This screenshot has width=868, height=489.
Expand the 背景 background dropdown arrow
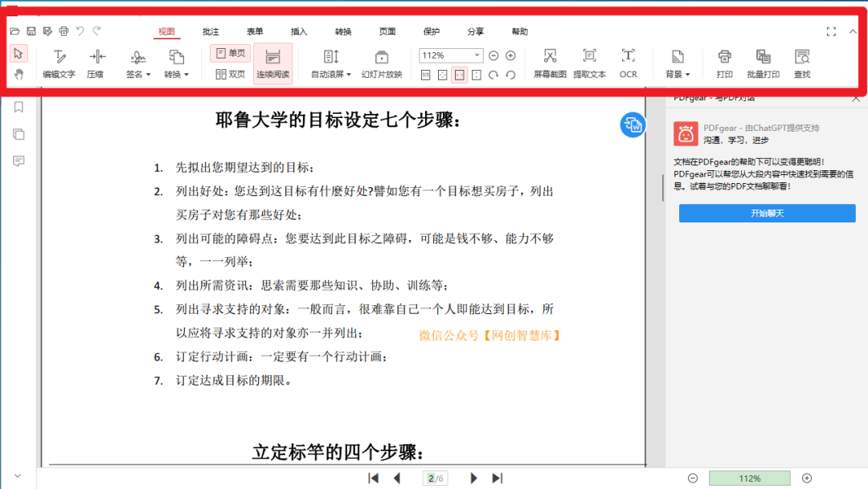click(x=687, y=75)
